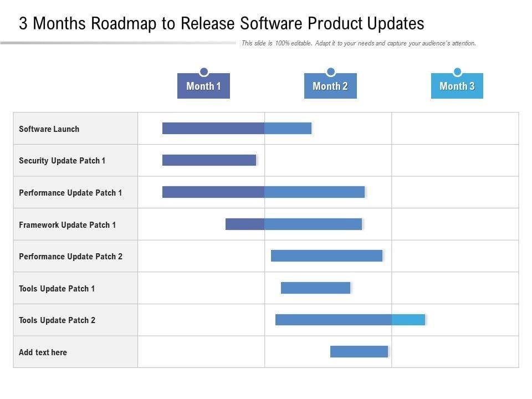
Task: Click the light blue Month 3 segment of Tools Update Patch 2 bar
Action: coord(408,320)
